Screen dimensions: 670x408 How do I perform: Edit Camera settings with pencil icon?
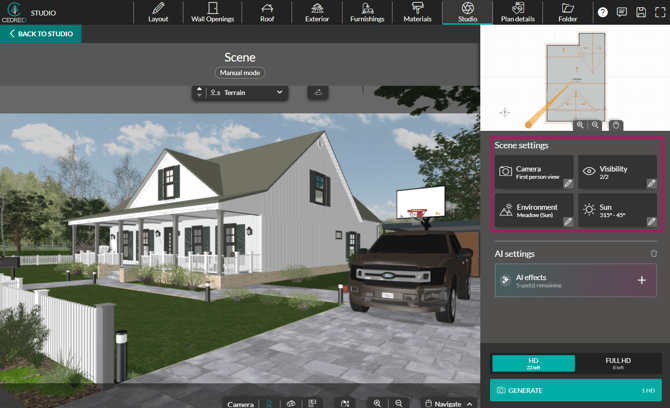coord(568,183)
